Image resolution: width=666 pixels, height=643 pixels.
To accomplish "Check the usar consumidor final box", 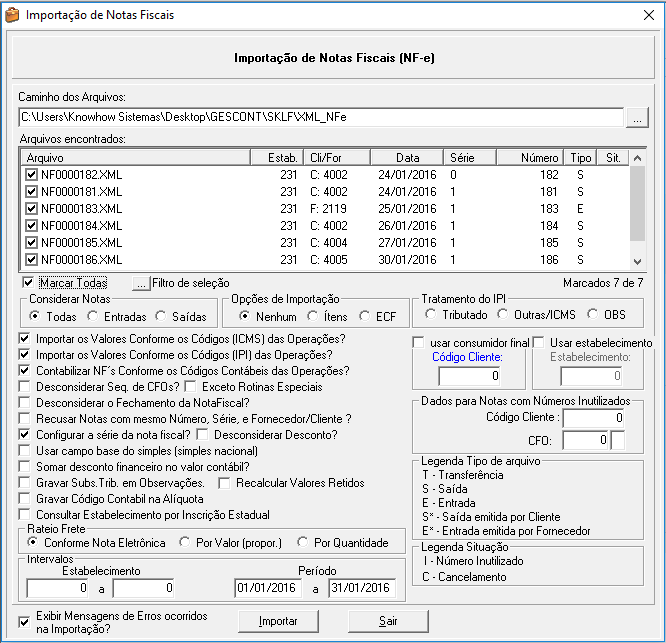I will pyautogui.click(x=420, y=343).
